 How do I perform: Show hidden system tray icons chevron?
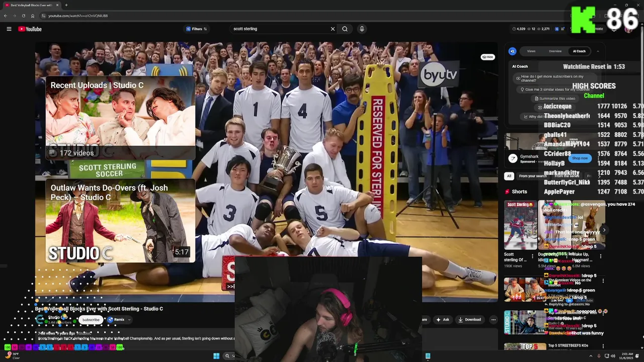[x=591, y=356]
